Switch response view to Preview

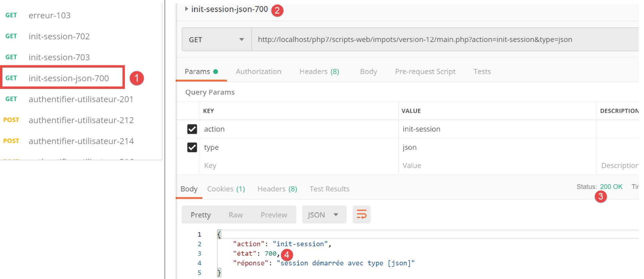(274, 215)
